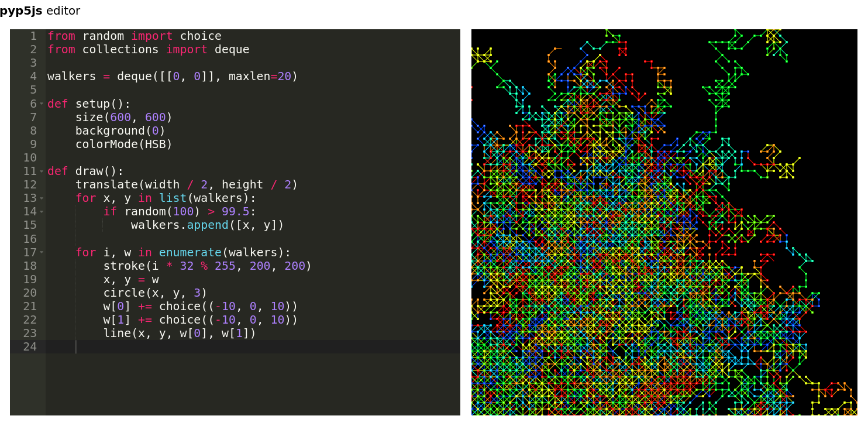
Task: Fold the 'if random(100)' block arrow
Action: tap(42, 212)
